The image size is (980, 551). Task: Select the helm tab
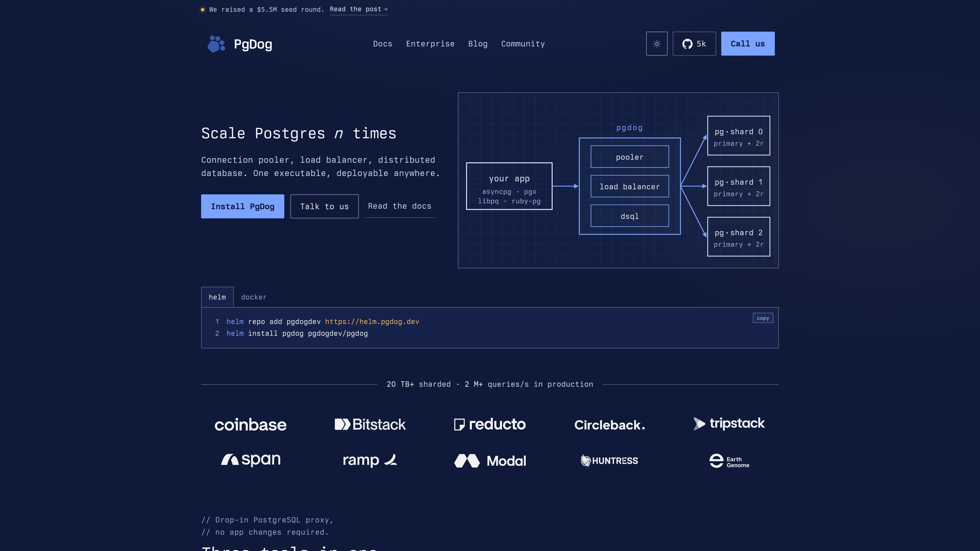click(x=217, y=297)
